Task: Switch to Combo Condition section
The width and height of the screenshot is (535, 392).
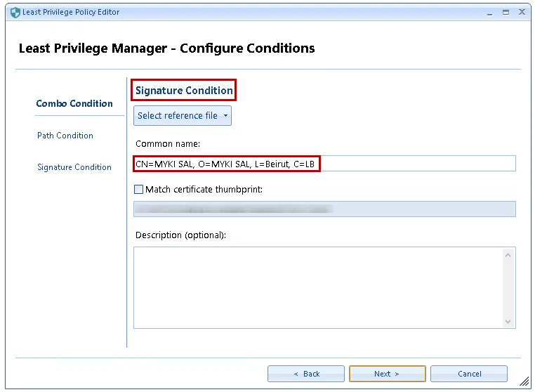Action: pos(74,103)
